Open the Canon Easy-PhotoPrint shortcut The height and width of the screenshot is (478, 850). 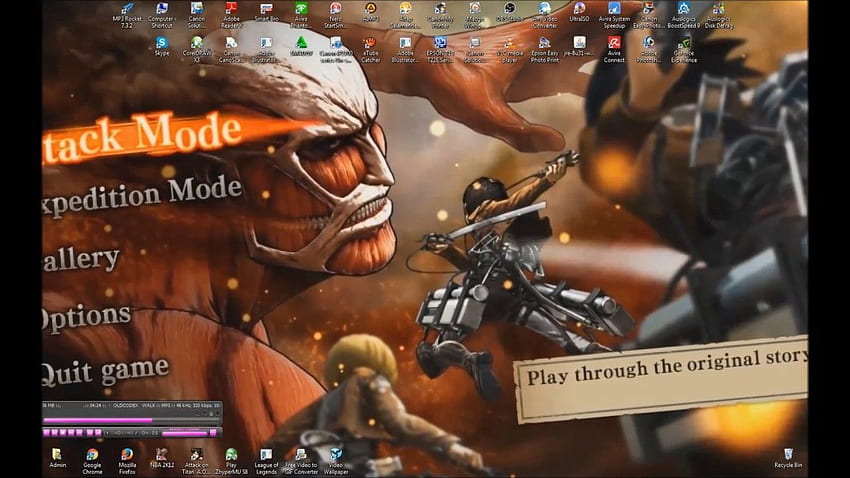pos(648,15)
